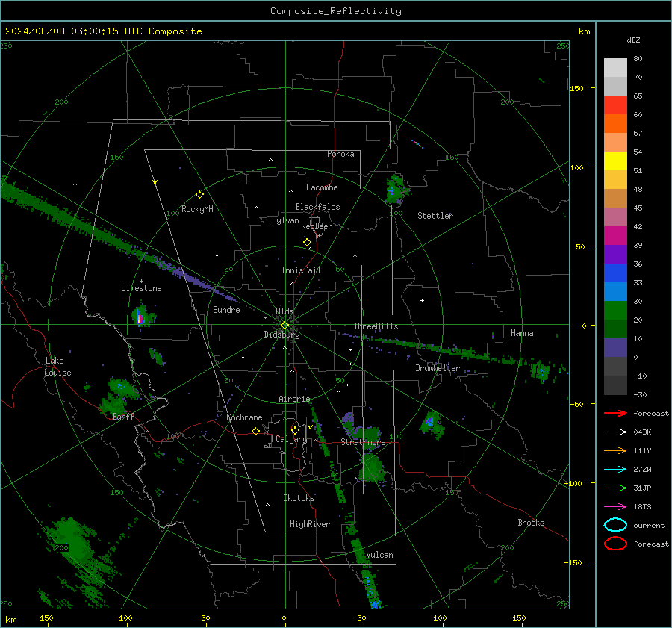672x628 pixels.
Task: Click the Okotoks town label
Action: pos(299,498)
